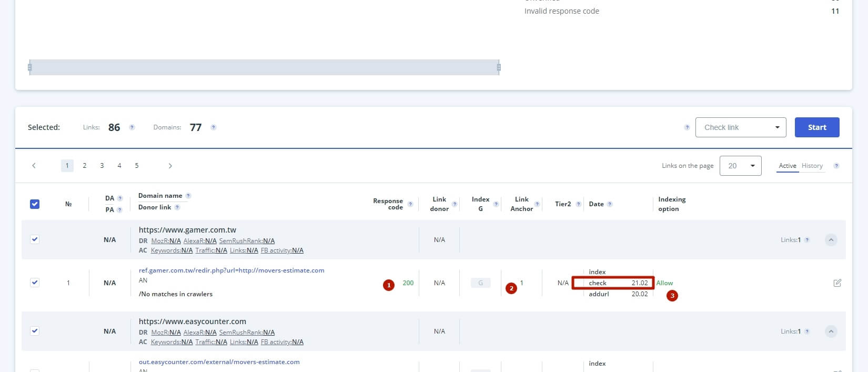Click MozR:N/A under gamer.com.tw
The height and width of the screenshot is (372, 868).
[166, 241]
